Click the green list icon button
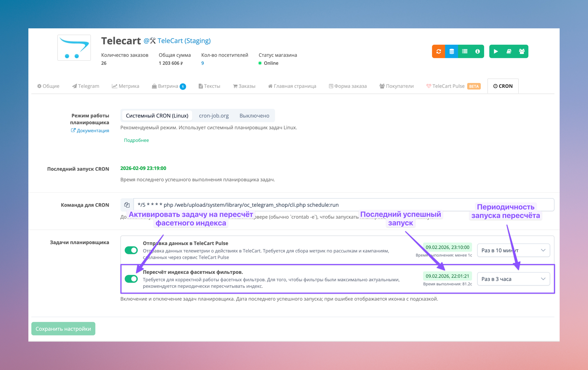588x370 pixels. 464,51
